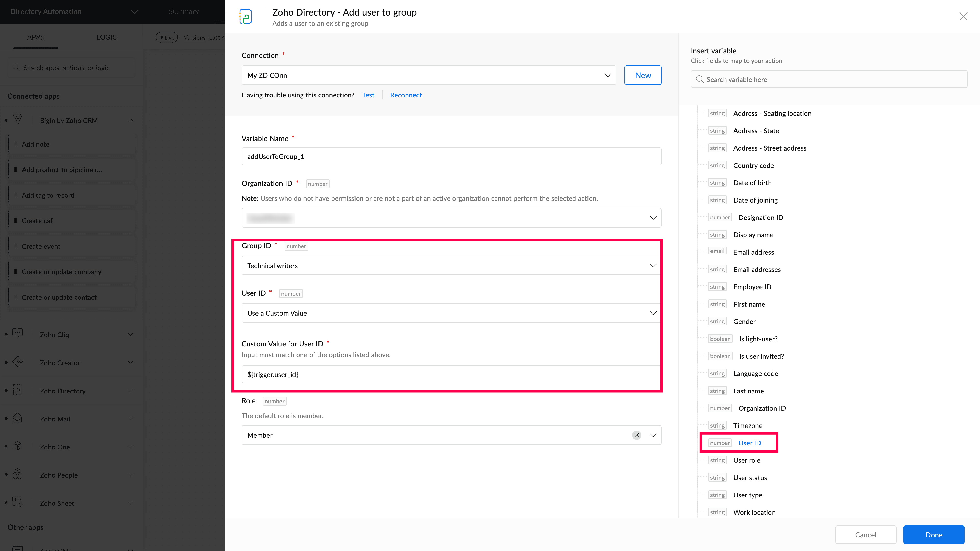This screenshot has height=551, width=980.
Task: Clear the Member role selection
Action: (x=636, y=435)
